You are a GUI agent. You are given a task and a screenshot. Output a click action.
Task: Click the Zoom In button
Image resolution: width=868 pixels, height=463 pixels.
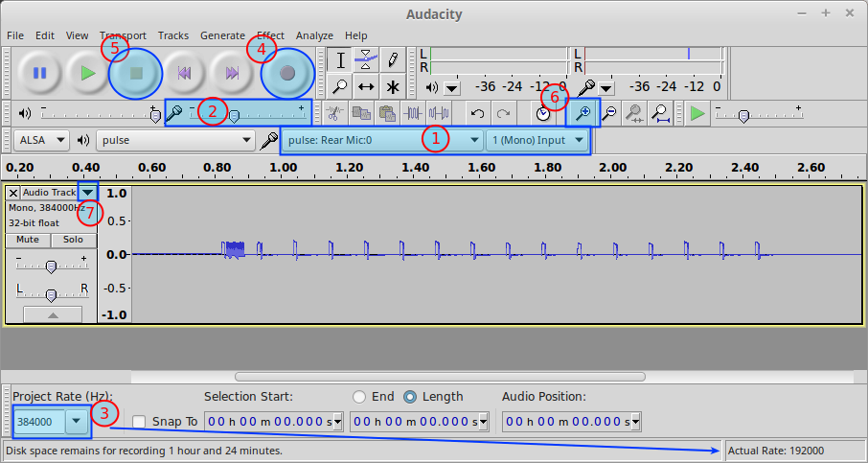[582, 113]
